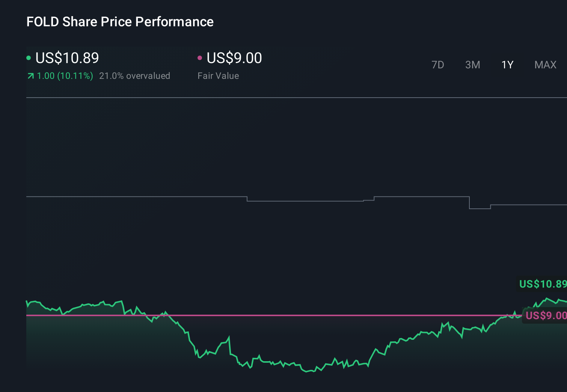Click the FOLD Share Price Performance title
The image size is (567, 392).
pyautogui.click(x=120, y=21)
